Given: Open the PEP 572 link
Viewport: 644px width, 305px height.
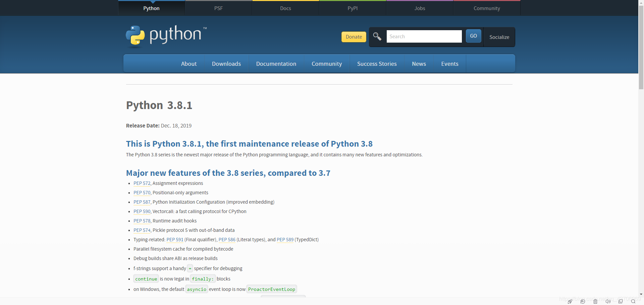Looking at the screenshot, I should (x=142, y=183).
